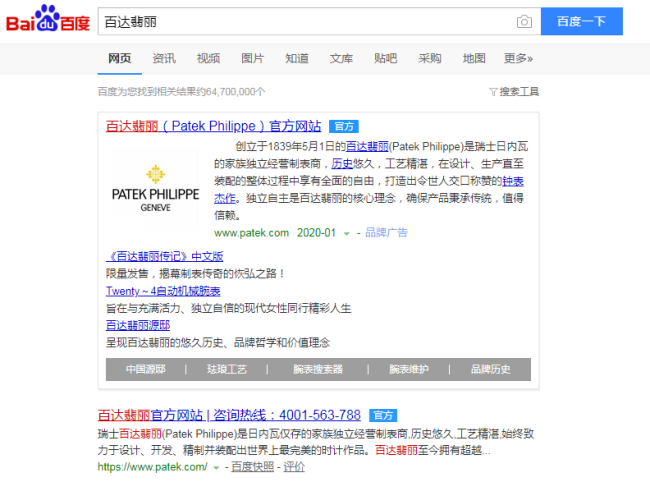This screenshot has width=650, height=482.
Task: Open 百达翡丽官方网站 咨询热线 result title
Action: click(229, 415)
